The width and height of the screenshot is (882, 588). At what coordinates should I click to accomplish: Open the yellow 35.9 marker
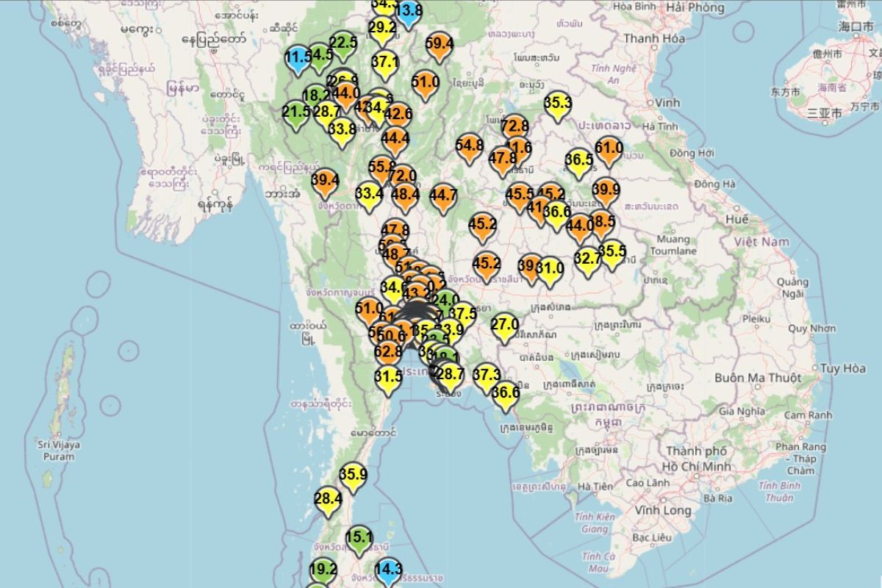point(353,478)
